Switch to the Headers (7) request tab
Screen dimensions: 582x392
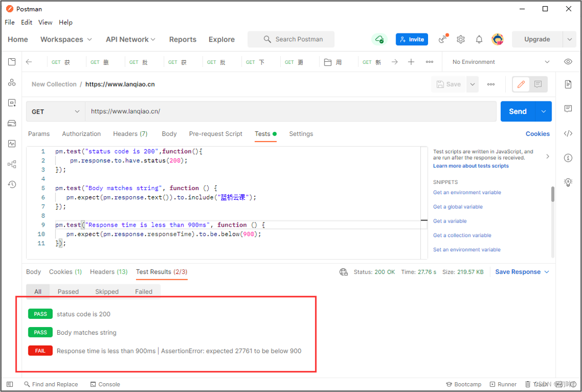[130, 134]
